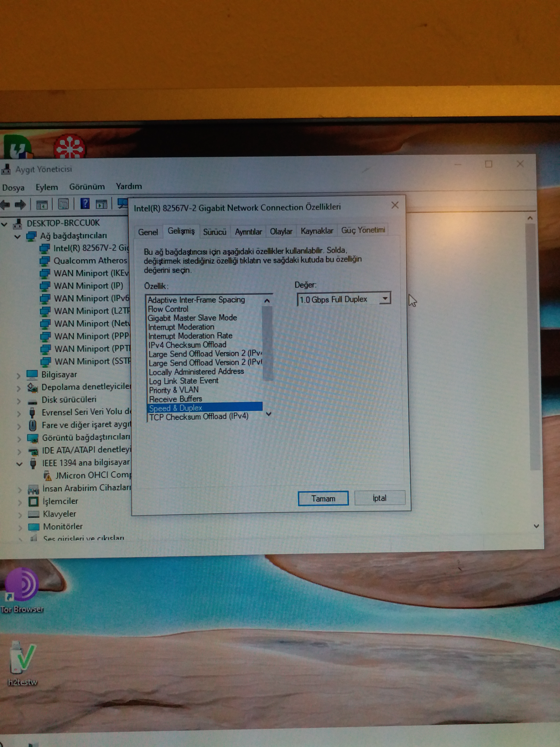Select WAN Miniport (SSTP) in device tree
The height and width of the screenshot is (747, 560).
pyautogui.click(x=92, y=362)
